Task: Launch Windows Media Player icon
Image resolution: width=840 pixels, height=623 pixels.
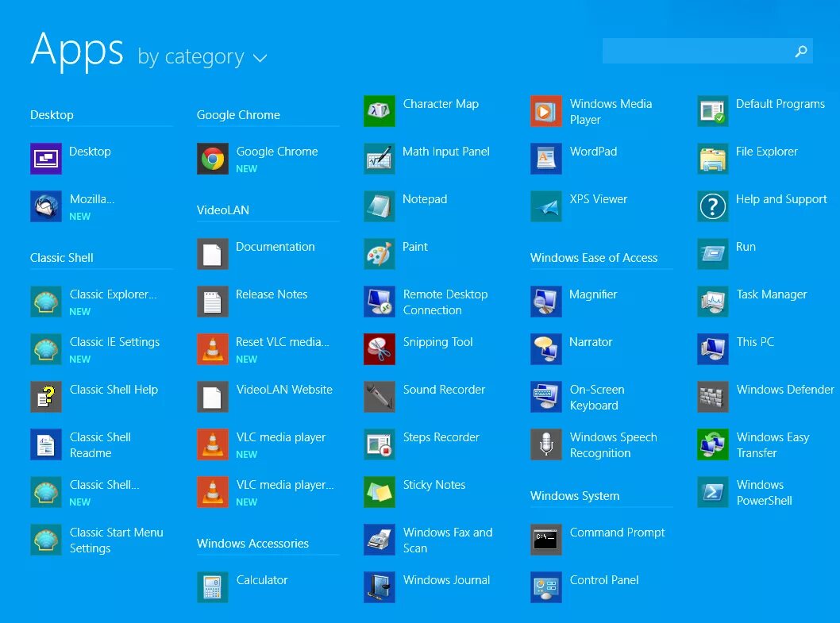Action: click(x=546, y=111)
